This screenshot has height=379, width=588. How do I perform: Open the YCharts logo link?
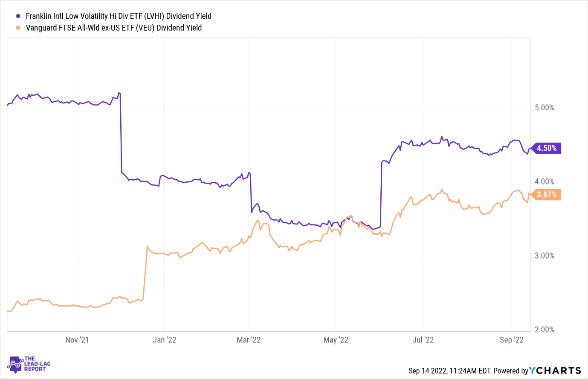point(555,371)
